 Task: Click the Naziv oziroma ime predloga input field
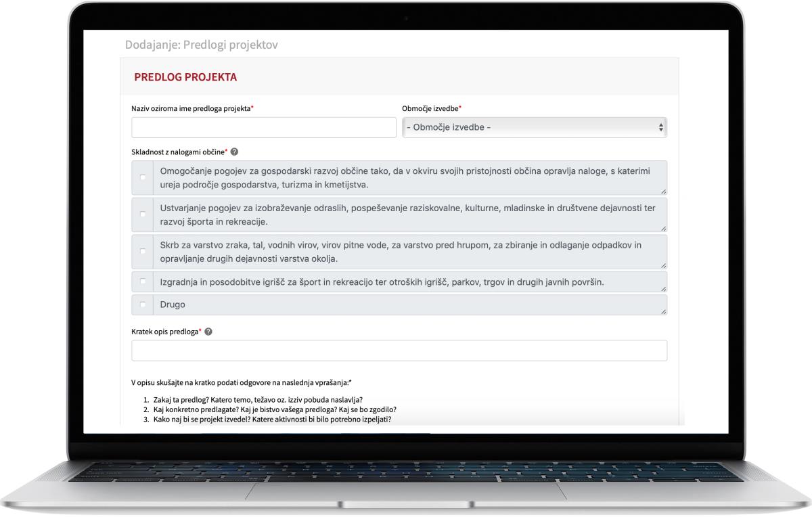pos(264,127)
